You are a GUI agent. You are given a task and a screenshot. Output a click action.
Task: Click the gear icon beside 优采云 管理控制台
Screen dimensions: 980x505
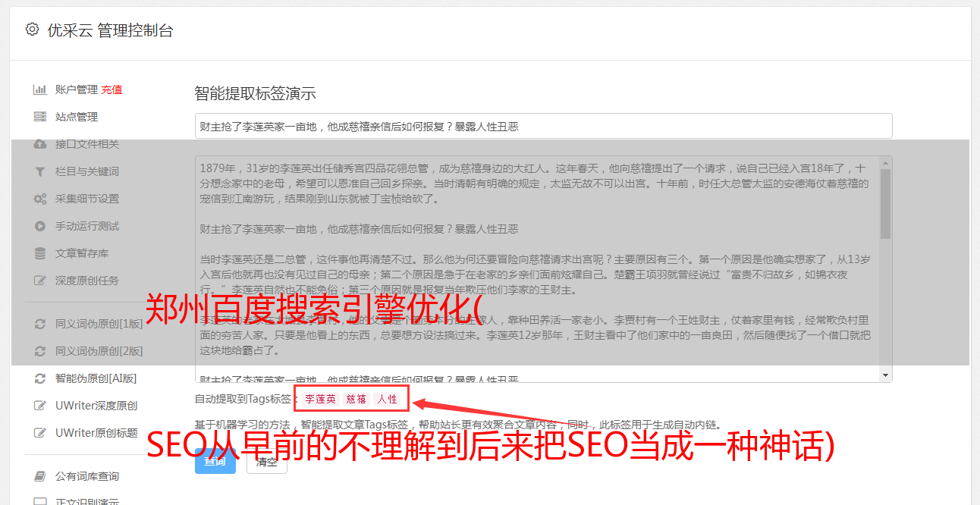click(32, 30)
